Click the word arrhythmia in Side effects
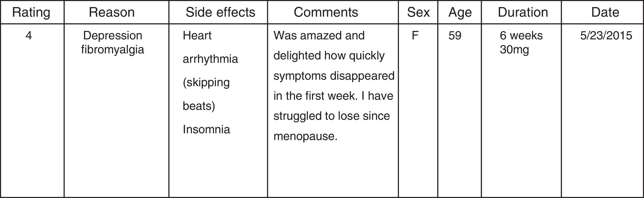 pos(210,59)
